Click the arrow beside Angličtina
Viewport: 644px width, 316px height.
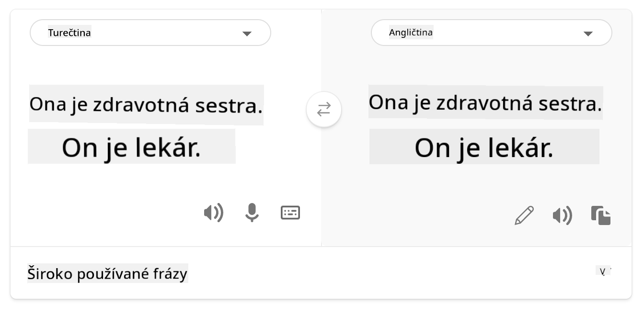[588, 34]
